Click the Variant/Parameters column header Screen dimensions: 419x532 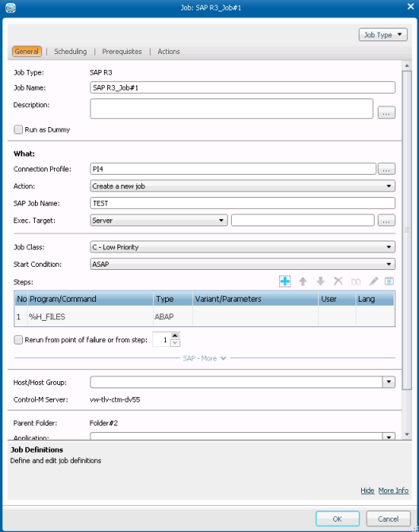coord(256,299)
